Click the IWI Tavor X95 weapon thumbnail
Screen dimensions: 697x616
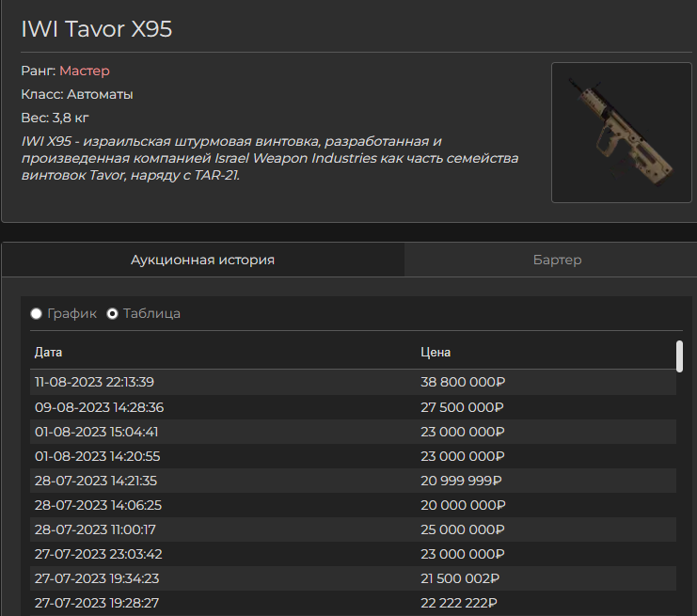point(622,133)
